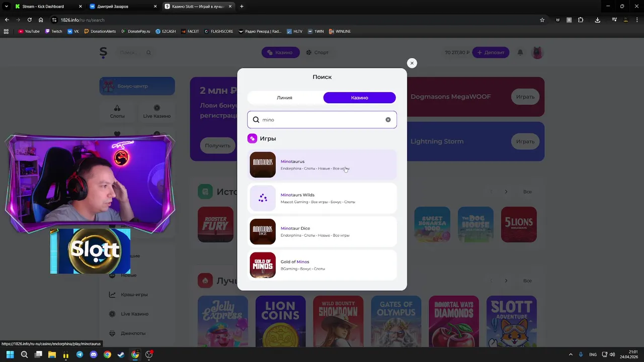Image resolution: width=644 pixels, height=362 pixels.
Task: Open browser downloads
Action: point(597,20)
